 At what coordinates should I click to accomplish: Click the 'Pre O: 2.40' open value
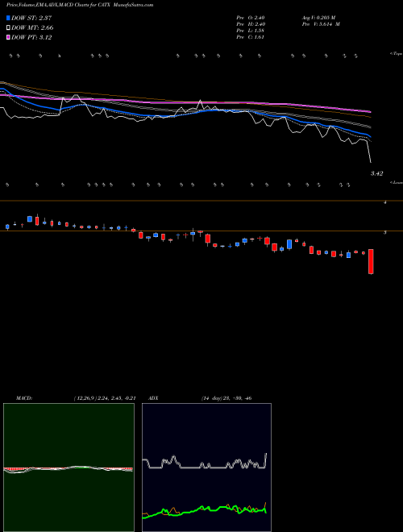pyautogui.click(x=251, y=18)
